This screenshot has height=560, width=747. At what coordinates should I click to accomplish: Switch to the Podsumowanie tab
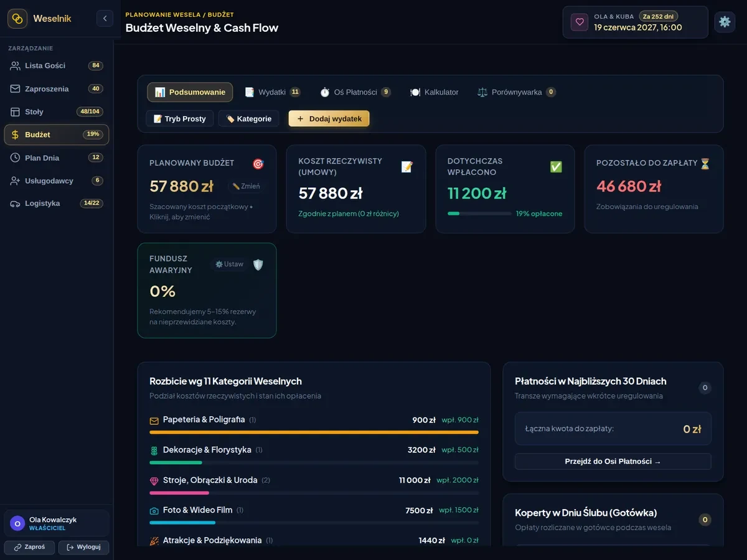point(190,92)
